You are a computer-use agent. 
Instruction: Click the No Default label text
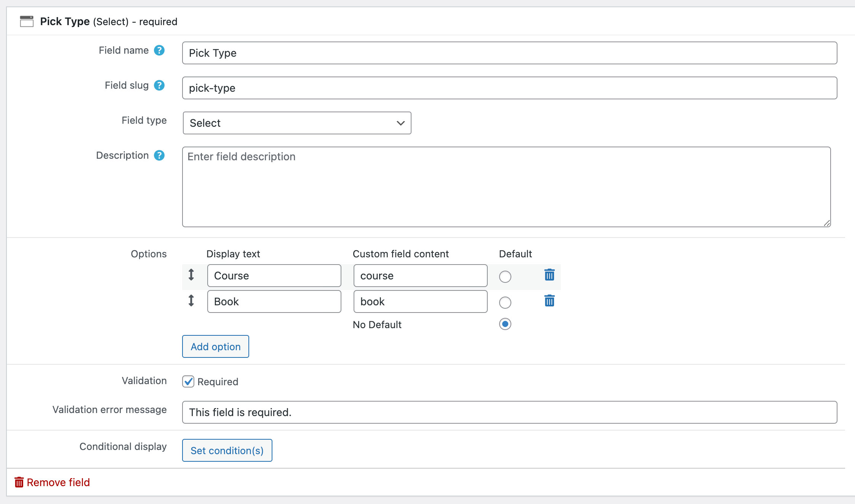[377, 324]
